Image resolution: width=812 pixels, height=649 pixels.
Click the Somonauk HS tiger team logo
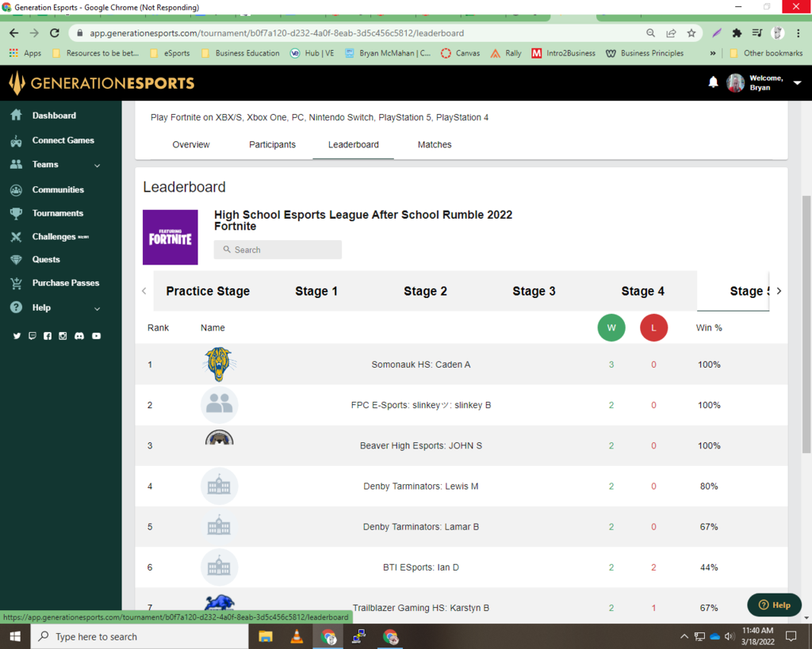coord(219,365)
